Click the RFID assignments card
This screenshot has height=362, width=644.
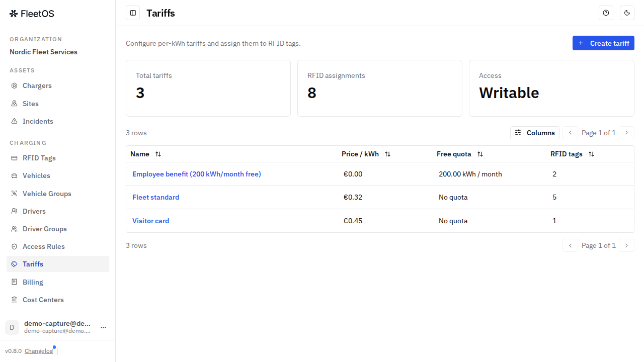(x=380, y=88)
